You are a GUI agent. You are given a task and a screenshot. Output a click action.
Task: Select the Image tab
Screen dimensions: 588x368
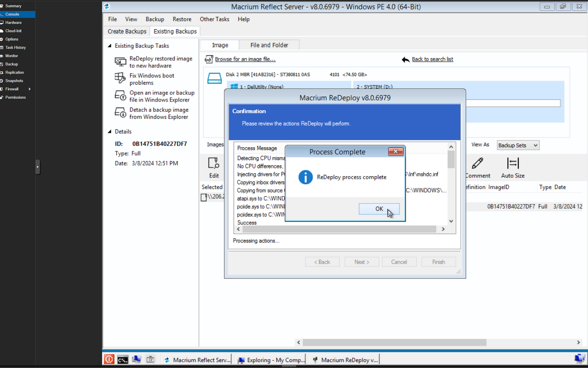point(220,45)
